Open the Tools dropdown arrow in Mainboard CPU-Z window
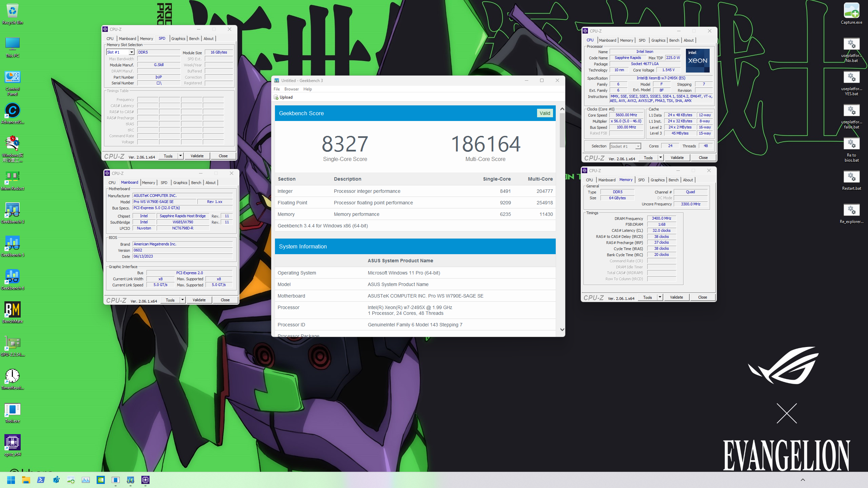This screenshot has height=488, width=868. pos(183,300)
